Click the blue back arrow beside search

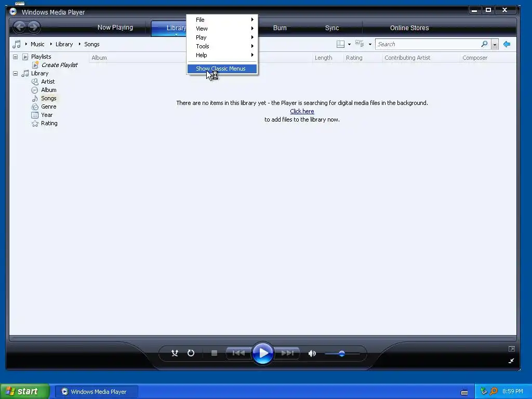pyautogui.click(x=507, y=44)
